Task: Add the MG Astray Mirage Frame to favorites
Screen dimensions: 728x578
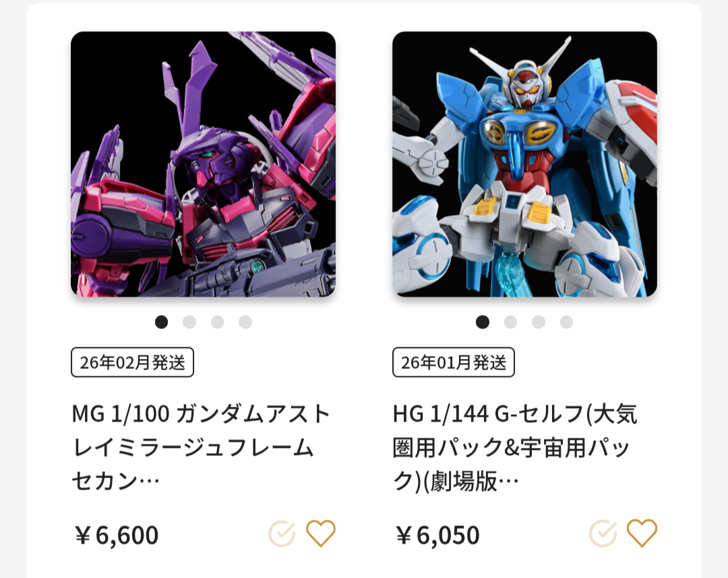Action: tap(320, 533)
